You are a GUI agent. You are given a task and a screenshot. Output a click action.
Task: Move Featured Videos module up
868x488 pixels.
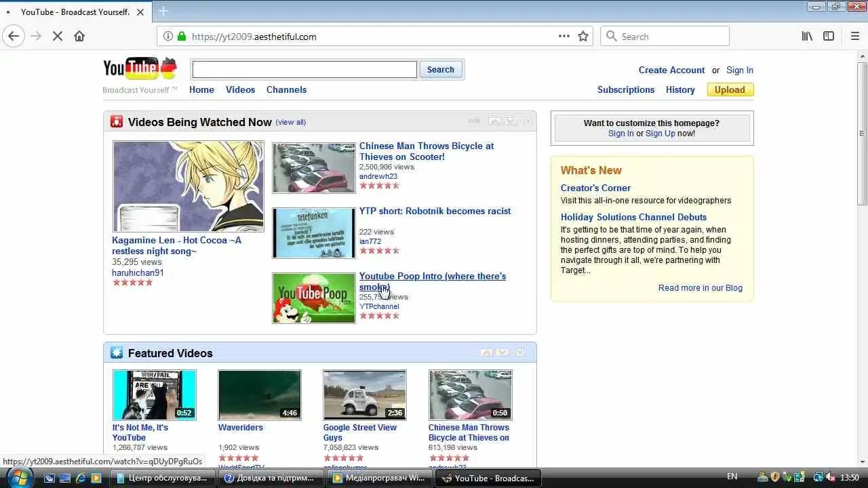pyautogui.click(x=487, y=352)
